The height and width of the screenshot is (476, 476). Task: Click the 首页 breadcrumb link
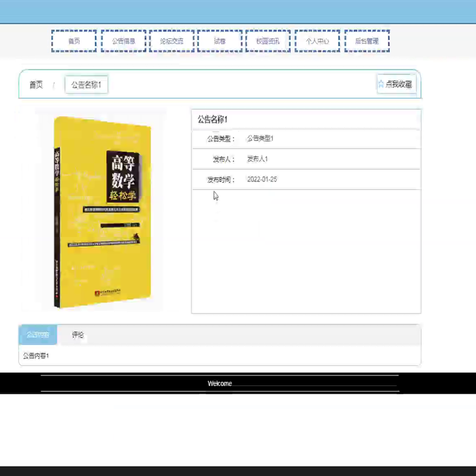pyautogui.click(x=36, y=84)
